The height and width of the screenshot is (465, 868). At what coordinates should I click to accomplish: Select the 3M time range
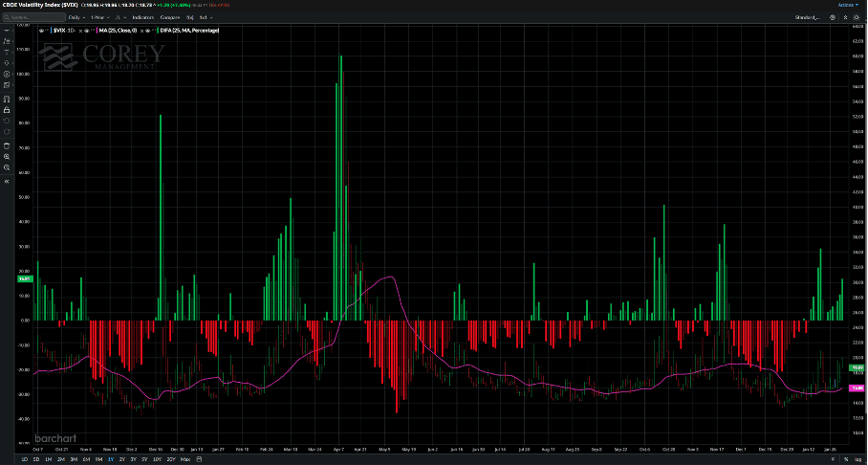coord(74,459)
